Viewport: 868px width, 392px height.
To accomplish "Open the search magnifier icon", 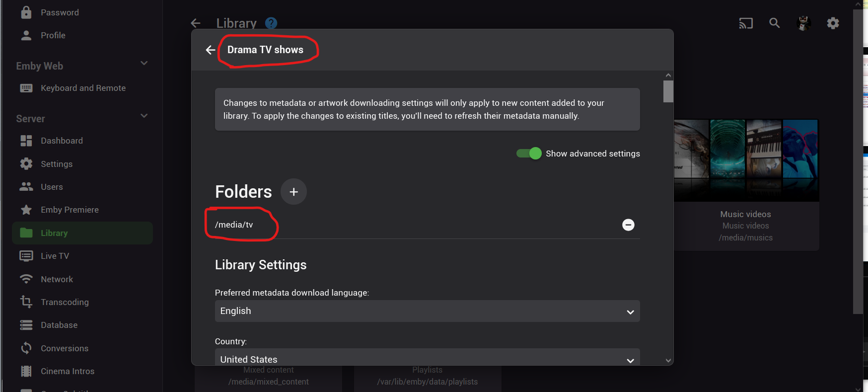I will [x=774, y=23].
